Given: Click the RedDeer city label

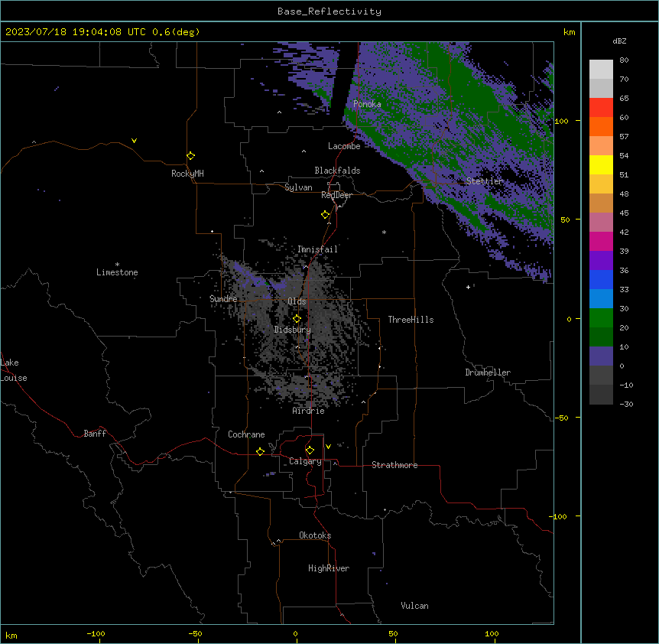Looking at the screenshot, I should tap(336, 195).
